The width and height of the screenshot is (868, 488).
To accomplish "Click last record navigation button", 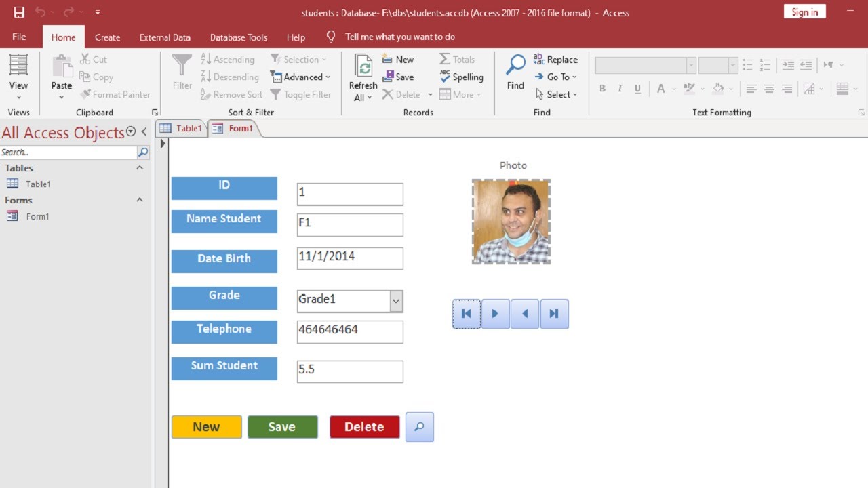I will (554, 314).
